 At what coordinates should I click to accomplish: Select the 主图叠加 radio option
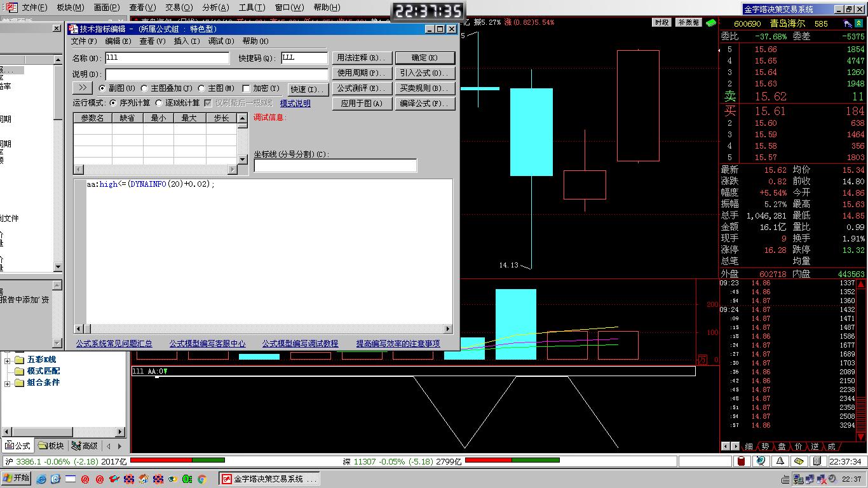click(144, 88)
